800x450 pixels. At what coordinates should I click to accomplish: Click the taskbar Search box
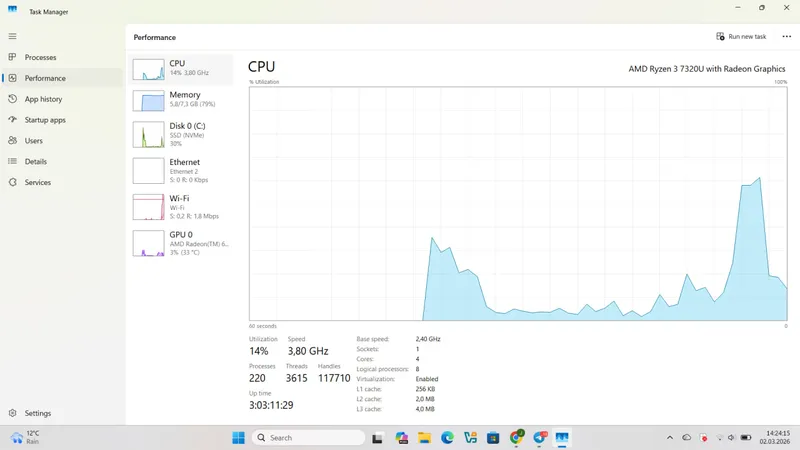(x=309, y=438)
